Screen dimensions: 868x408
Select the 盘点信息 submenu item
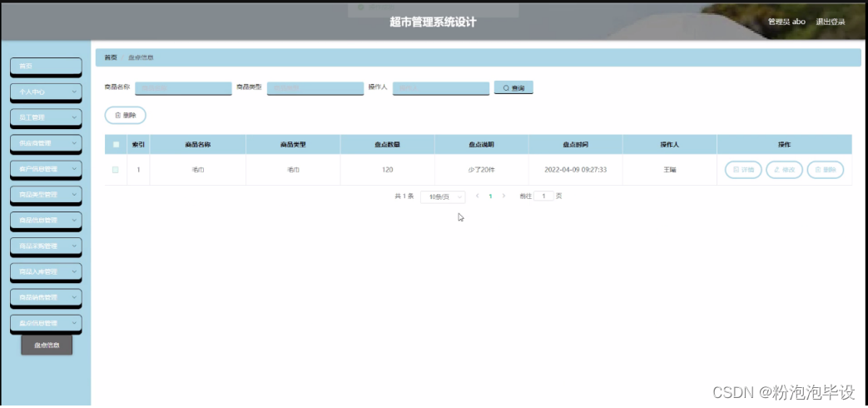point(47,345)
